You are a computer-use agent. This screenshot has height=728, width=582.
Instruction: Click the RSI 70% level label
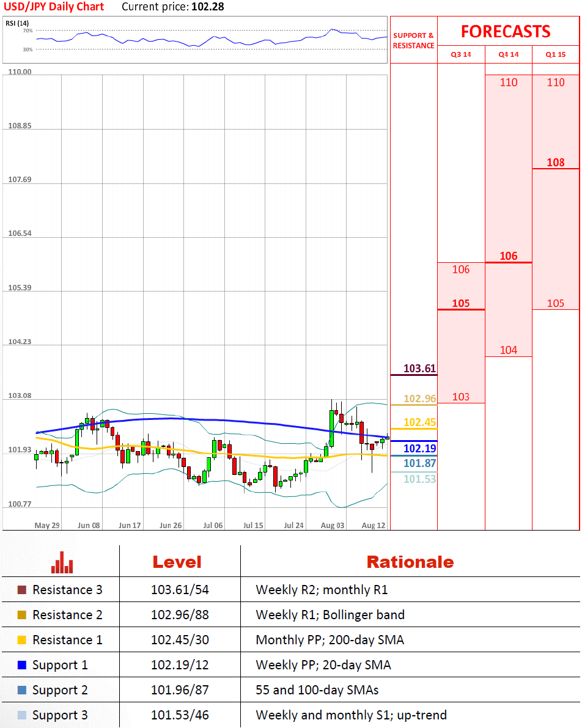[28, 31]
